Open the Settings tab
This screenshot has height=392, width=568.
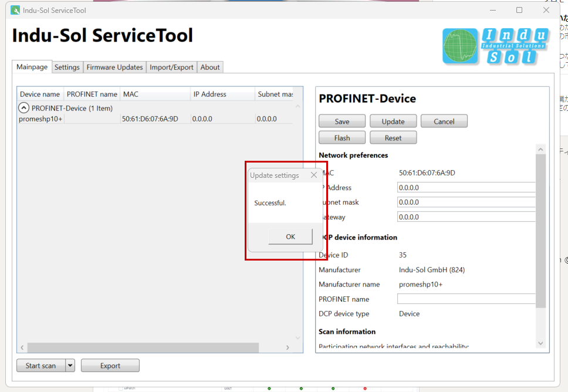click(x=67, y=67)
